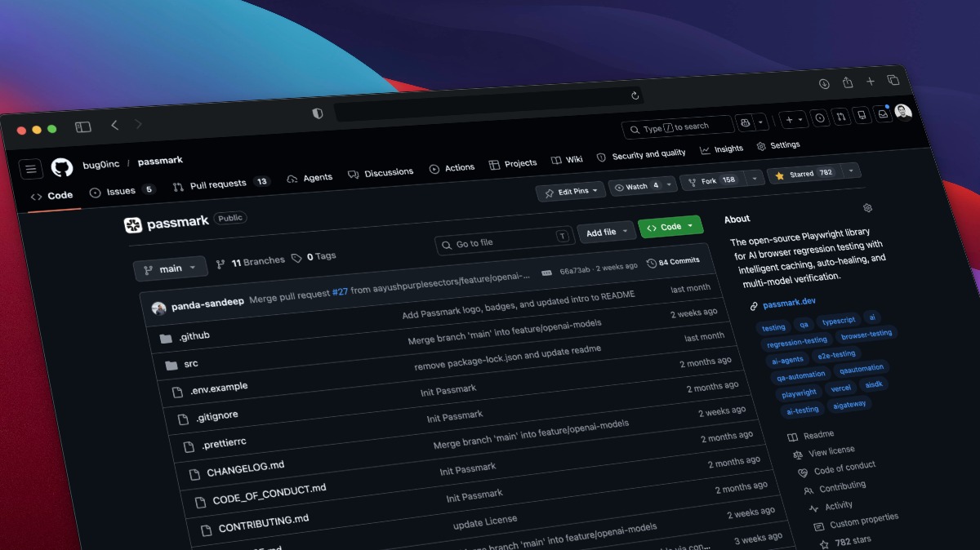This screenshot has width=980, height=550.
Task: Open the 0 Tags link
Action: [314, 256]
